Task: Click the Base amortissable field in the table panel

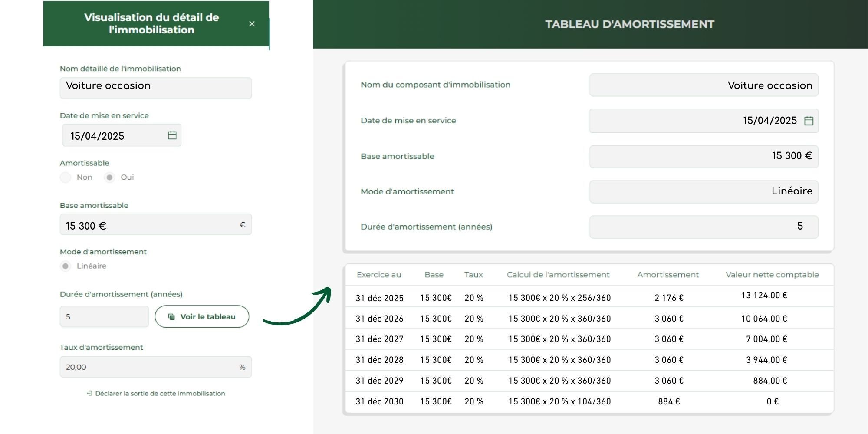Action: coord(704,156)
